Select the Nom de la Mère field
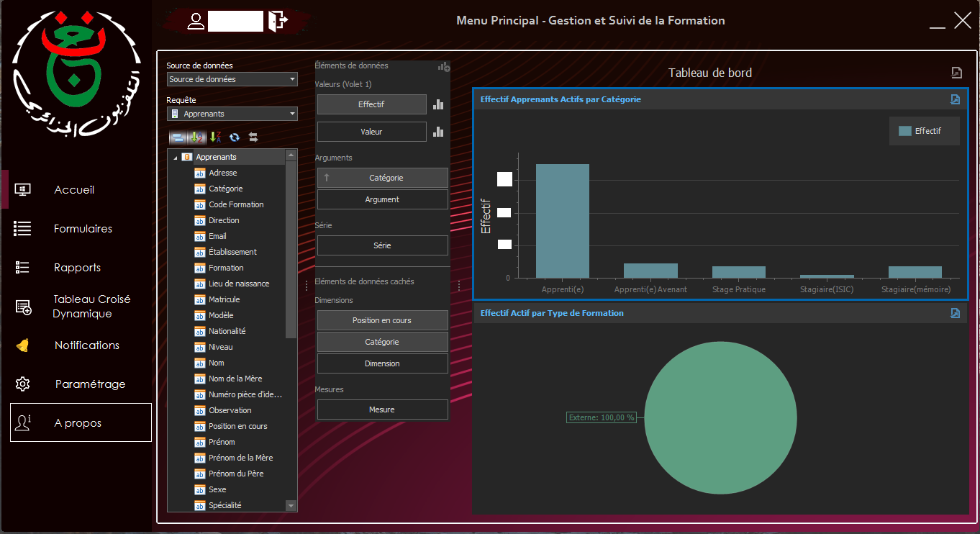The image size is (980, 534). coord(235,379)
